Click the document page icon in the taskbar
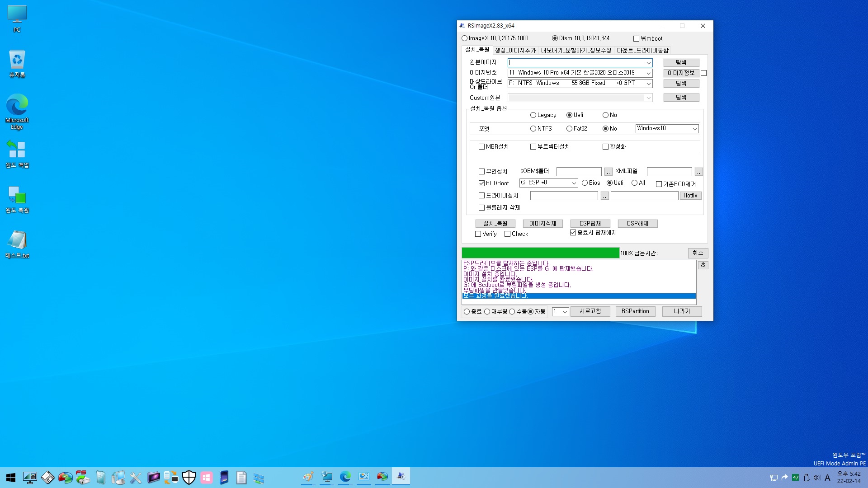This screenshot has height=488, width=868. coord(241,478)
